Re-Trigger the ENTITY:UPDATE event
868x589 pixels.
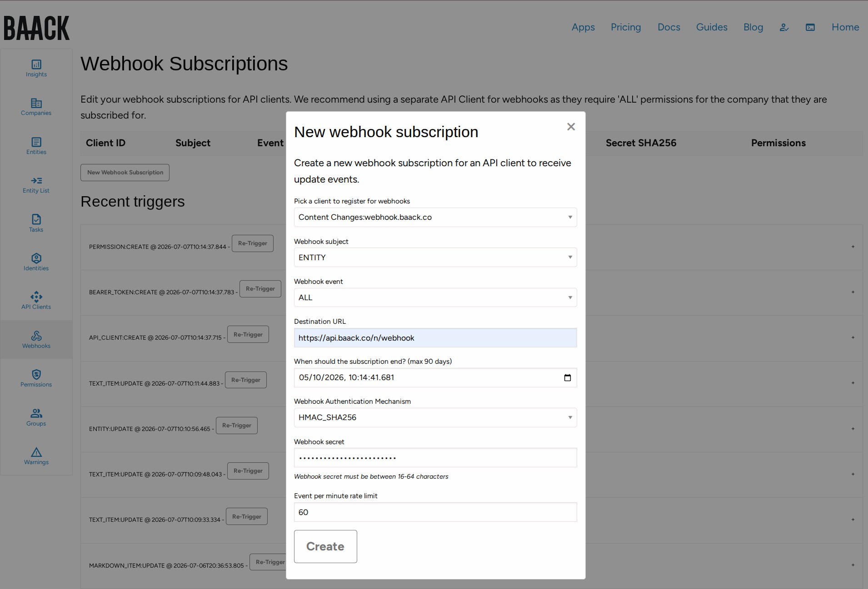(x=237, y=426)
